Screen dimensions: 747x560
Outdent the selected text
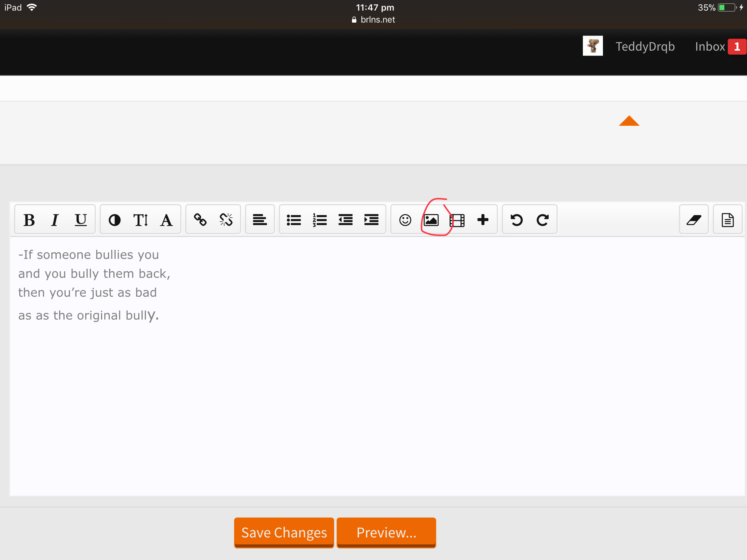click(x=345, y=220)
